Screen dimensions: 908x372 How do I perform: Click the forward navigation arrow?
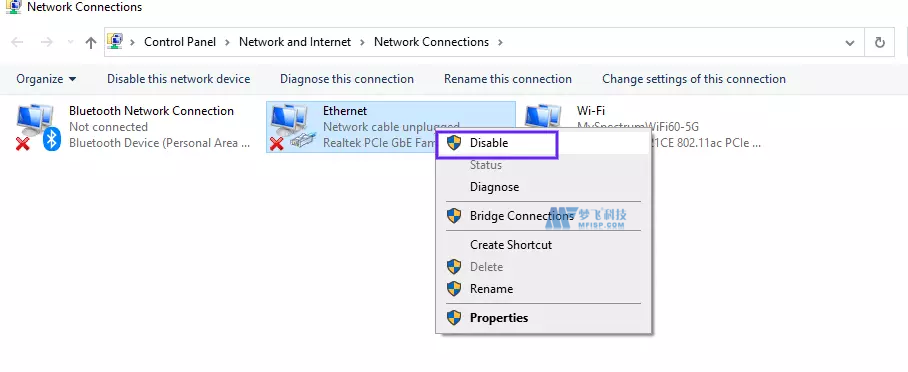(47, 42)
